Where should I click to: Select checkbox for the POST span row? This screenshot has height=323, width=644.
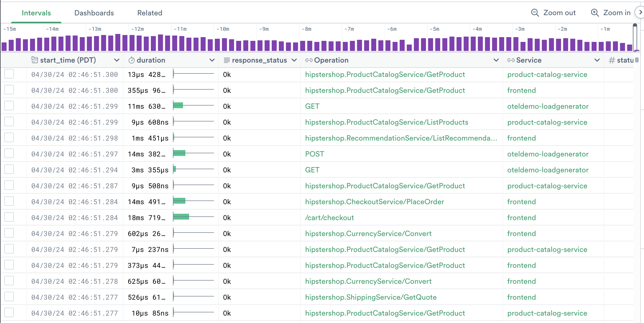(x=9, y=154)
